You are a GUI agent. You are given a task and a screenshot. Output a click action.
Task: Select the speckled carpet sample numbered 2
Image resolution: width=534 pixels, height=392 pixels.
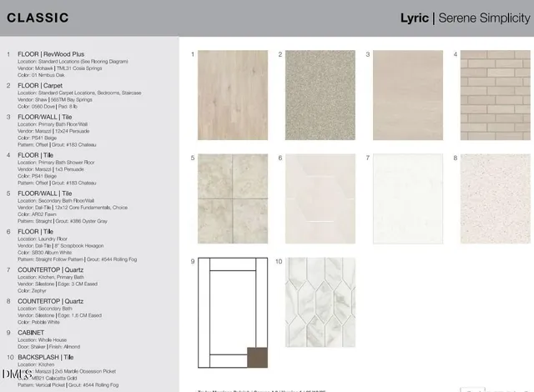[320, 95]
